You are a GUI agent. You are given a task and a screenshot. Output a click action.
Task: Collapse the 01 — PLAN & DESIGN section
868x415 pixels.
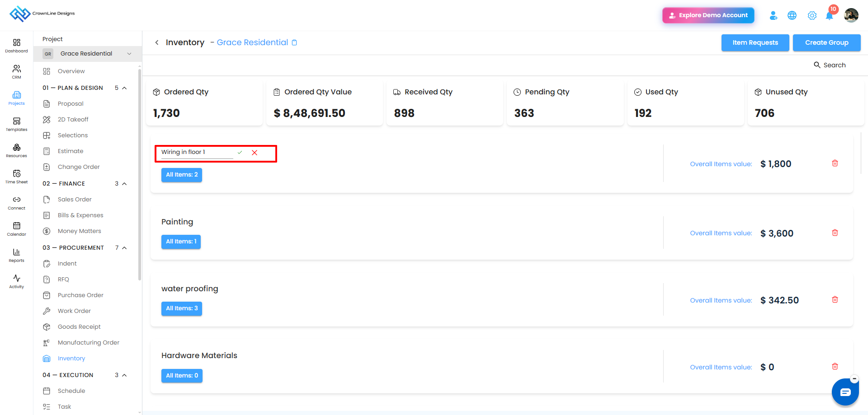(124, 88)
